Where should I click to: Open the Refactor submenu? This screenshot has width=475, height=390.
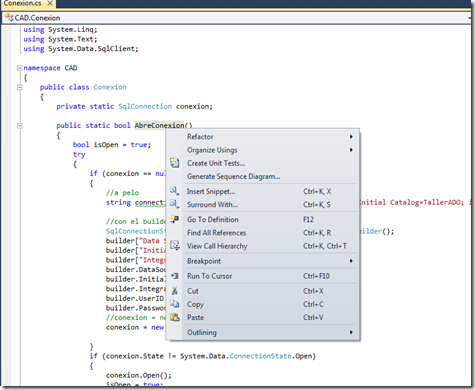(x=263, y=137)
